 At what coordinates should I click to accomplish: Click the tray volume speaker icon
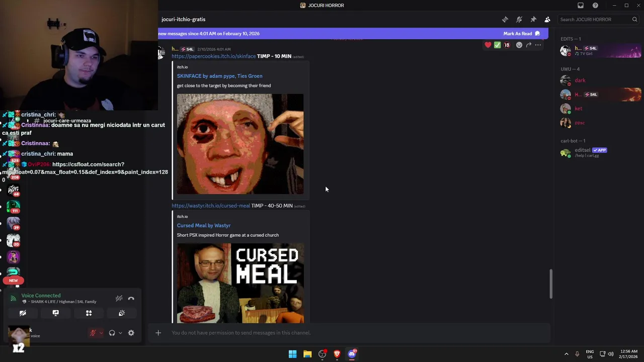click(x=611, y=354)
